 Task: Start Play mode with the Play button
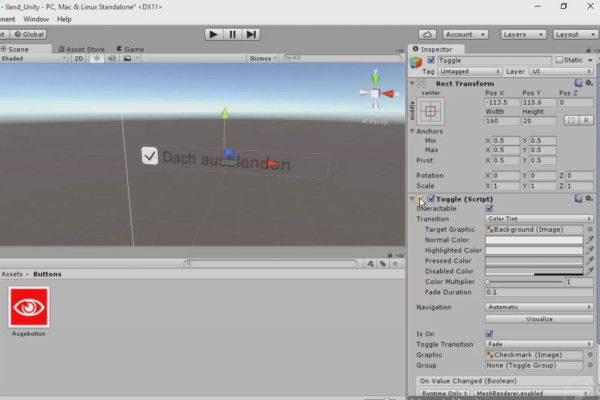[x=214, y=34]
